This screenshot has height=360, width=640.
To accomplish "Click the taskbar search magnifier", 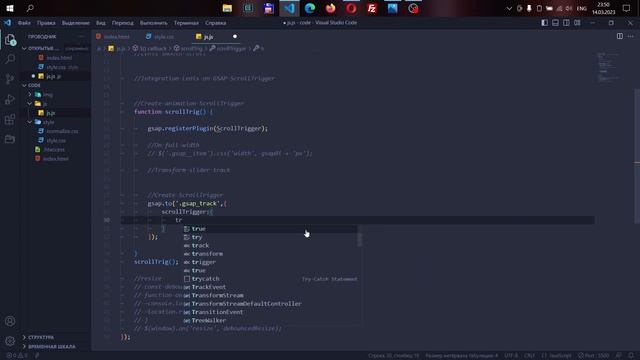I will pyautogui.click(x=30, y=8).
